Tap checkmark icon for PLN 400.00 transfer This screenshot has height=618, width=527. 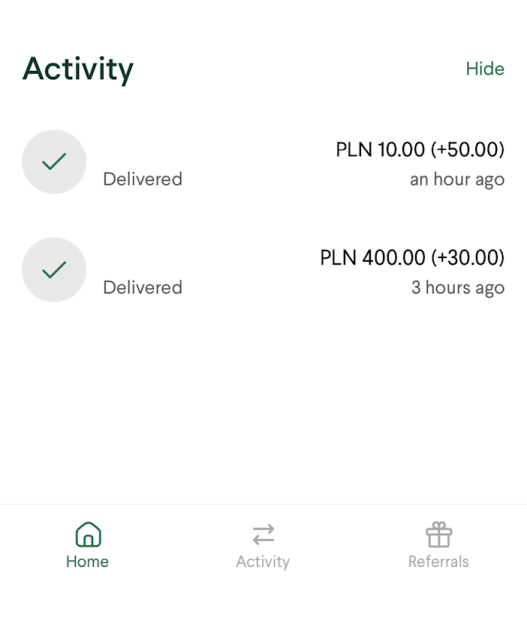pyautogui.click(x=54, y=270)
